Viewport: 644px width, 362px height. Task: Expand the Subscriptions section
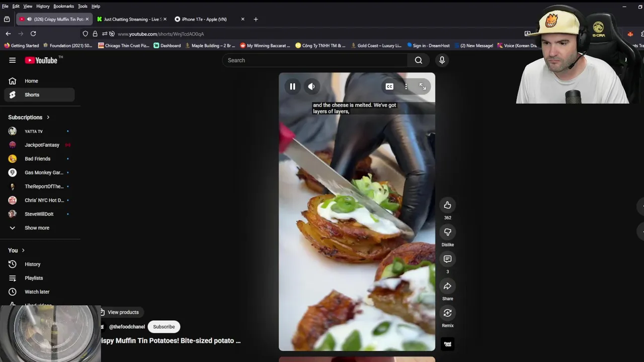29,117
